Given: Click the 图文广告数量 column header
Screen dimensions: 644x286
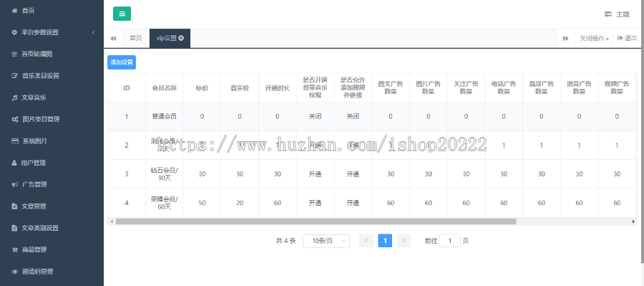Looking at the screenshot, I should pyautogui.click(x=391, y=88).
